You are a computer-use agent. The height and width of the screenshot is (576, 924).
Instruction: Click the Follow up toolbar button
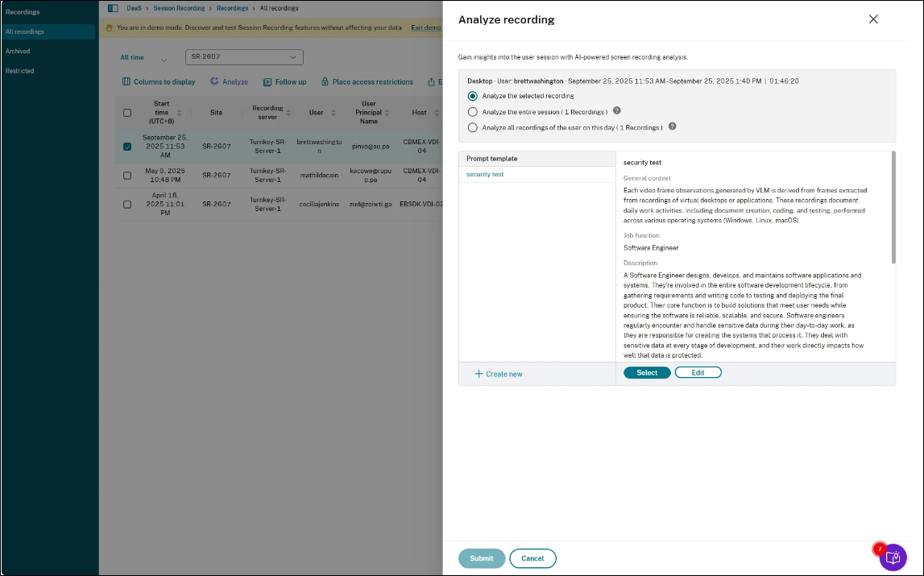pos(284,82)
